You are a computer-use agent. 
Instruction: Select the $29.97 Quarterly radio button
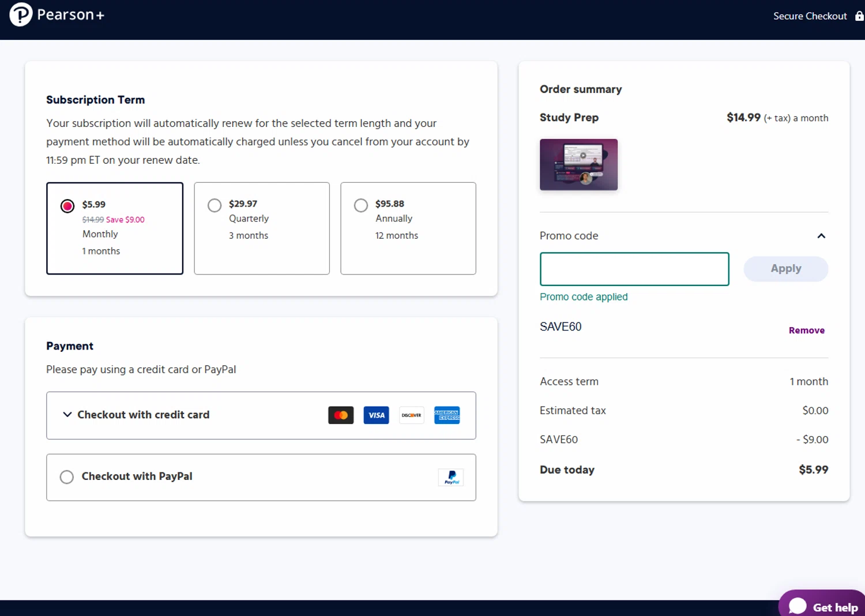tap(215, 205)
